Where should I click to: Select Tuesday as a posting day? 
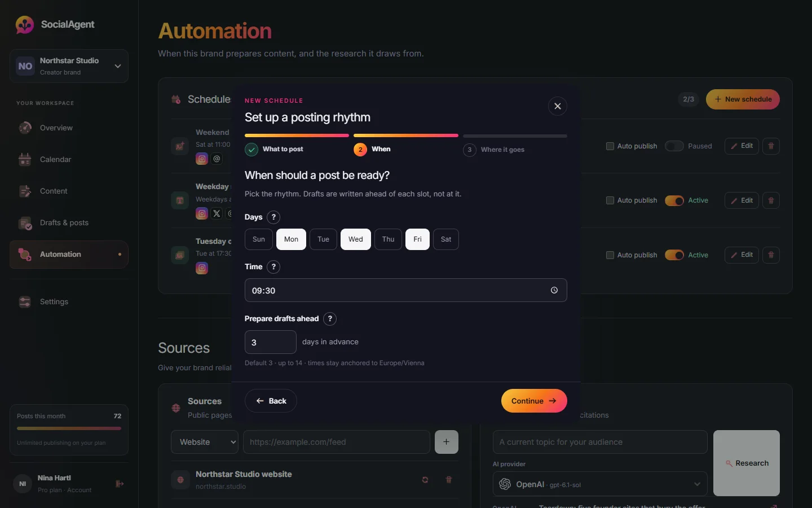323,239
